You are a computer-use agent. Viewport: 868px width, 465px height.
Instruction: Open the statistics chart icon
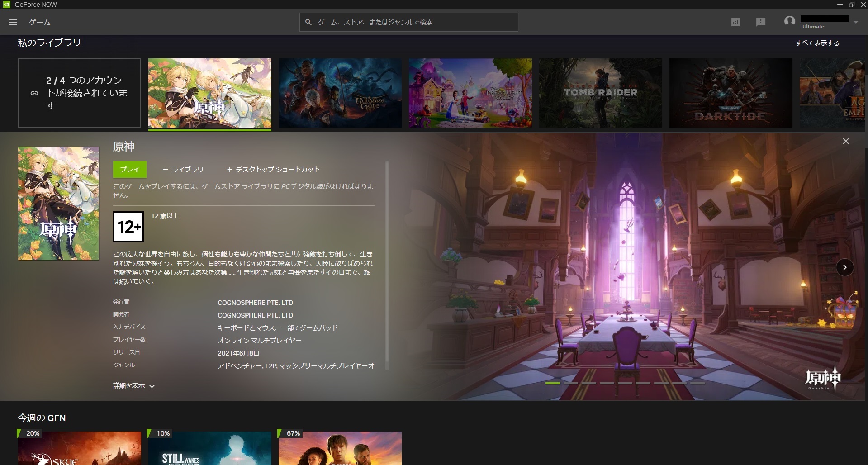tap(735, 22)
